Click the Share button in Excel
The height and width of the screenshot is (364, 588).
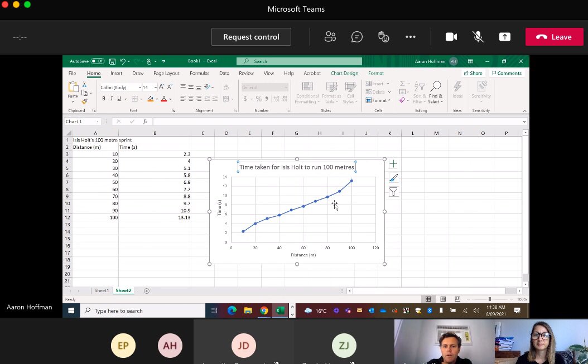tap(473, 73)
